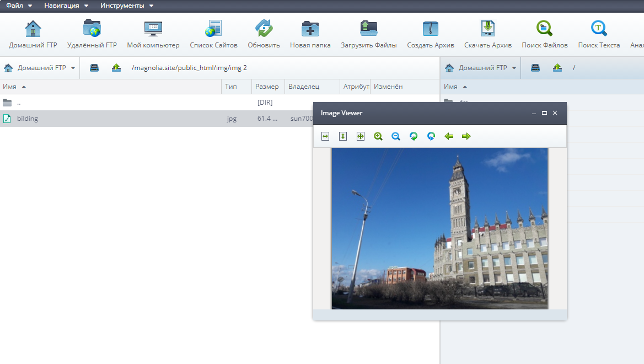This screenshot has width=644, height=364.
Task: Open Поиск Файлов search tool
Action: [545, 35]
